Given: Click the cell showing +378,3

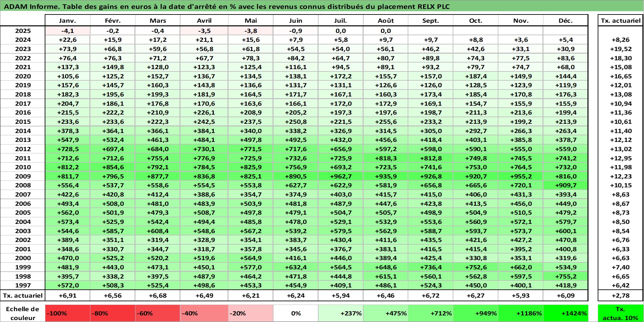Looking at the screenshot, I should coord(67,131).
